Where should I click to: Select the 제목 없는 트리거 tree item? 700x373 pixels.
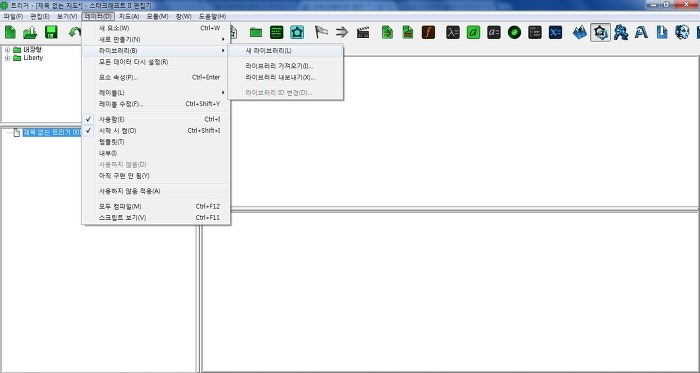pyautogui.click(x=52, y=133)
